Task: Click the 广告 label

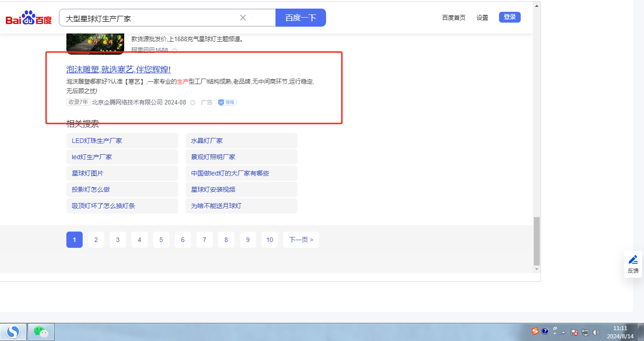Action: (207, 102)
